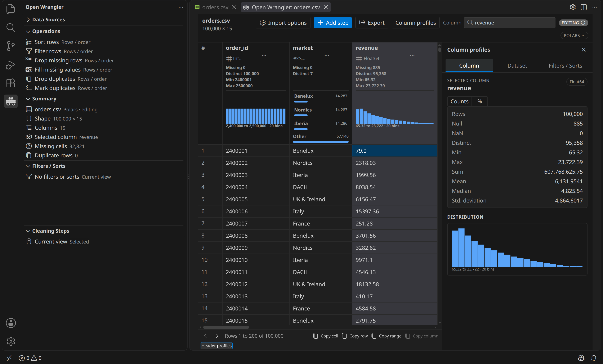The image size is (603, 364).
Task: Collapse the Summary section
Action: (x=44, y=99)
